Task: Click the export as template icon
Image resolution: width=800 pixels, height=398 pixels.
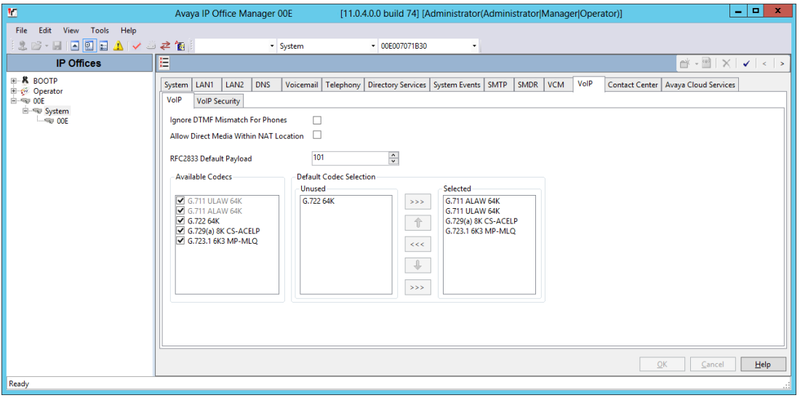Action: (x=706, y=63)
